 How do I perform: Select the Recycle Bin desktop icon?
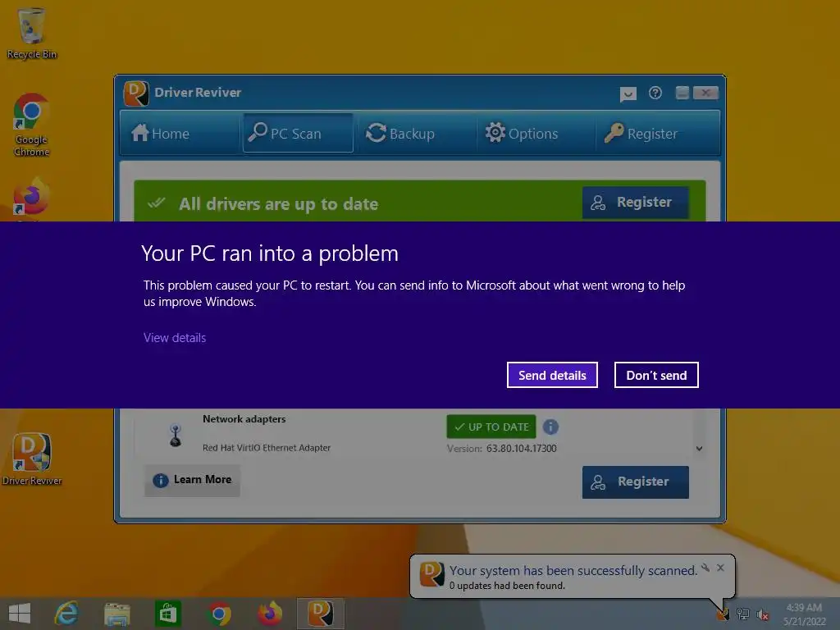point(32,34)
